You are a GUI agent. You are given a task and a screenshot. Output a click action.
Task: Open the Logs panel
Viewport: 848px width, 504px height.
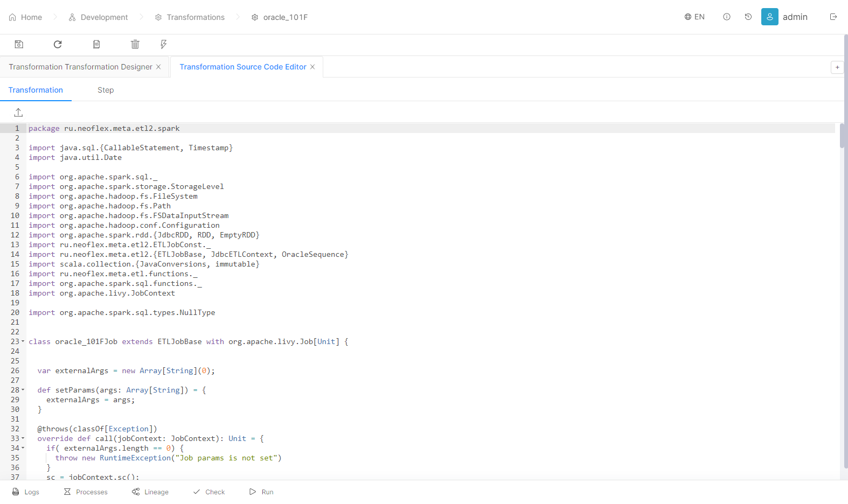(x=26, y=492)
